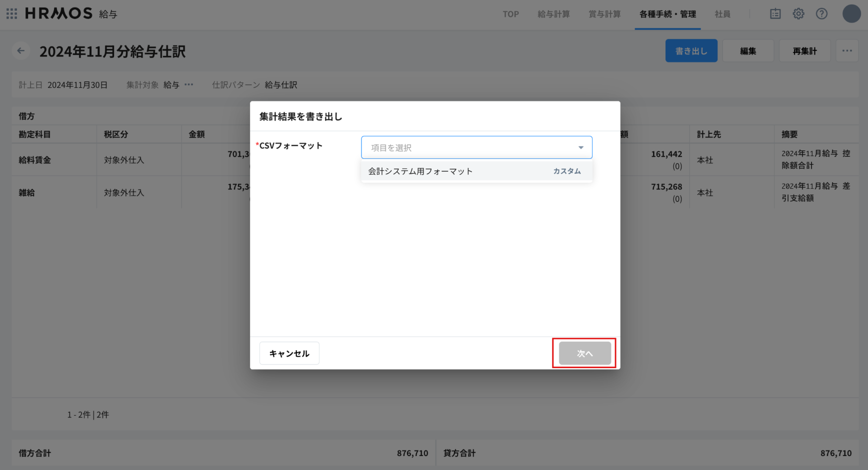This screenshot has height=470, width=868.
Task: Click the 再集計 button
Action: (x=804, y=51)
